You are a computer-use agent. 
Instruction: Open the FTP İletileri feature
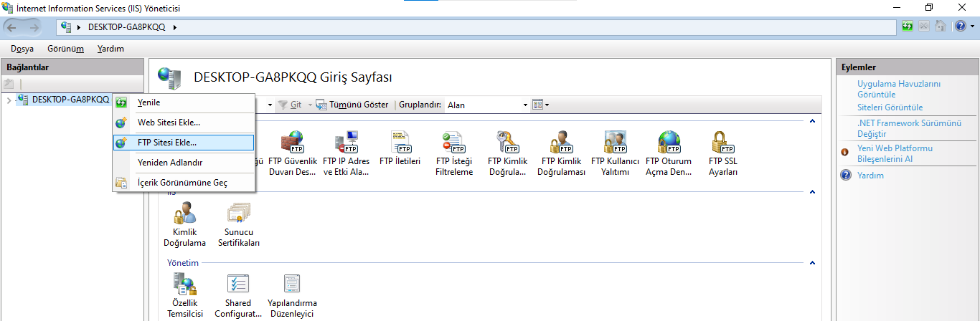point(400,148)
